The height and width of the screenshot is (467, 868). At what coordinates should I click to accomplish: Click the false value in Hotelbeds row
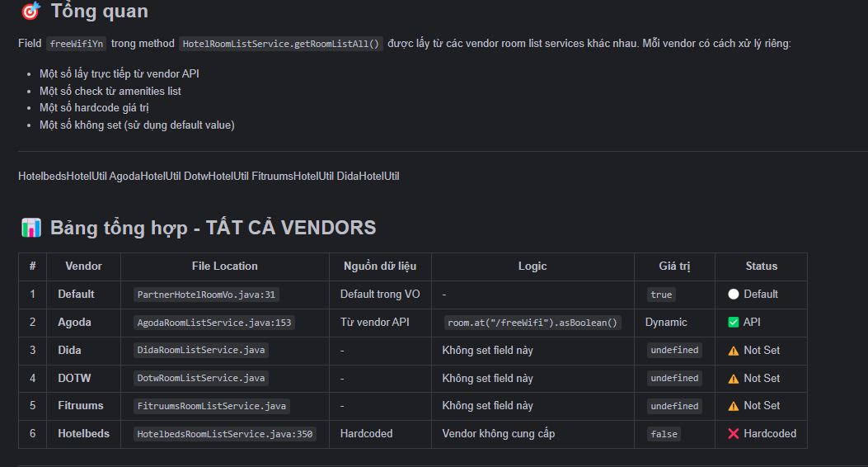pyautogui.click(x=664, y=434)
